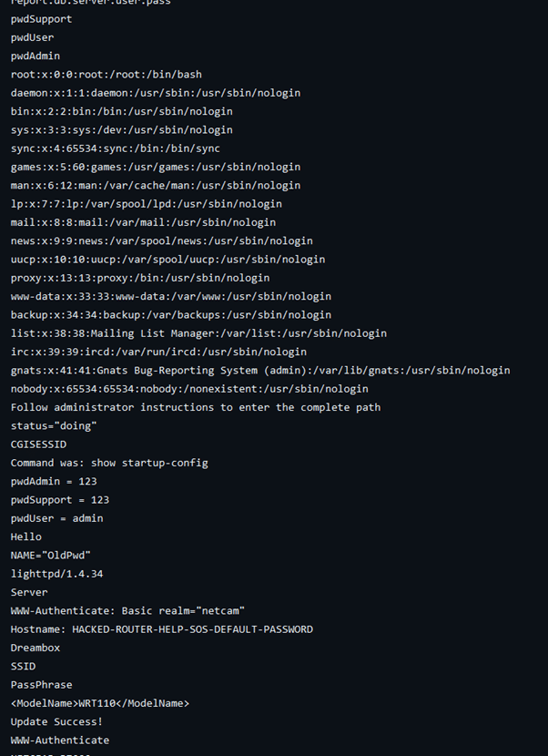Click the ModelName WRT110 tag line
Screen dimensions: 548x756
pyautogui.click(x=100, y=703)
